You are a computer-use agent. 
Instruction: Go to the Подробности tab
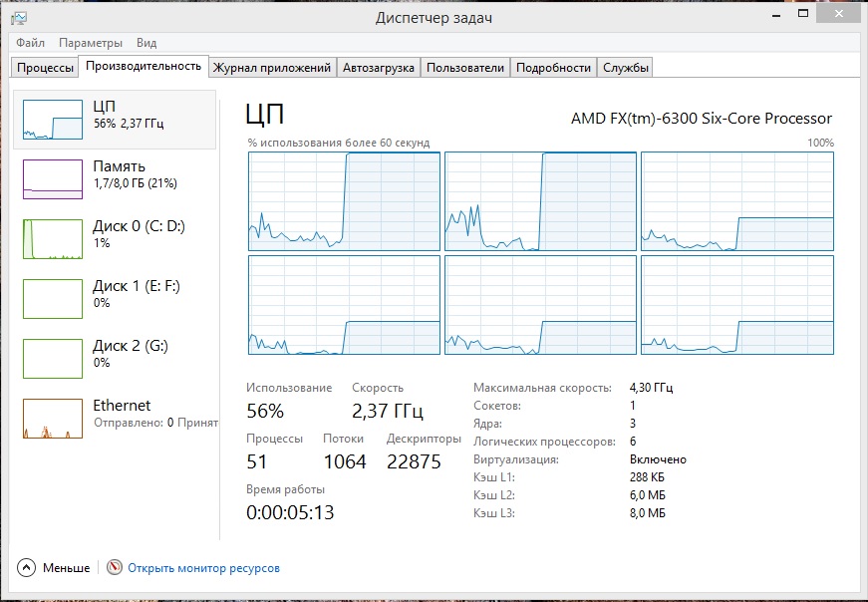[554, 68]
